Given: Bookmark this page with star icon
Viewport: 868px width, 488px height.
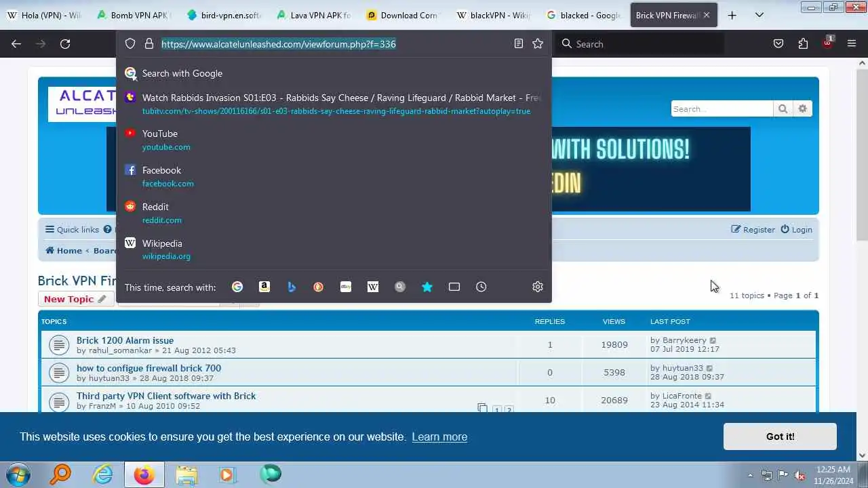Looking at the screenshot, I should [x=538, y=44].
